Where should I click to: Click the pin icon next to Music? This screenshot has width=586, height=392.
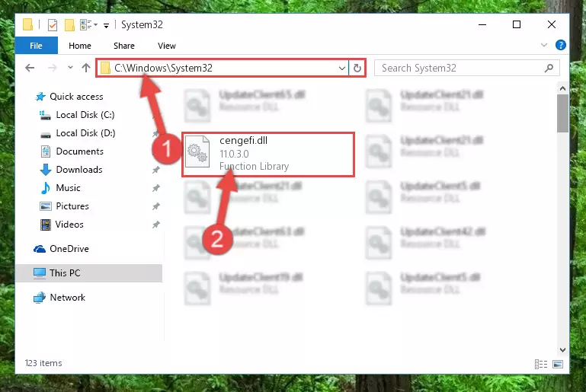pos(156,188)
